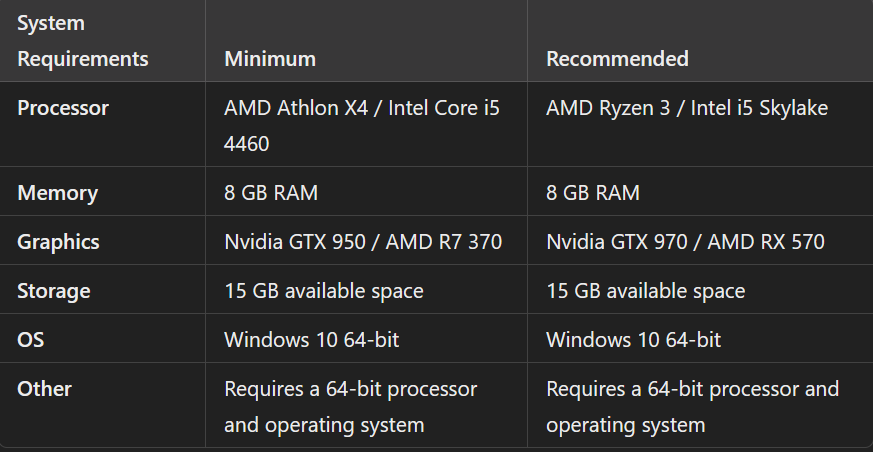The height and width of the screenshot is (452, 873).
Task: Click the Nvidia GTX 970 graphics cell
Action: coord(685,242)
